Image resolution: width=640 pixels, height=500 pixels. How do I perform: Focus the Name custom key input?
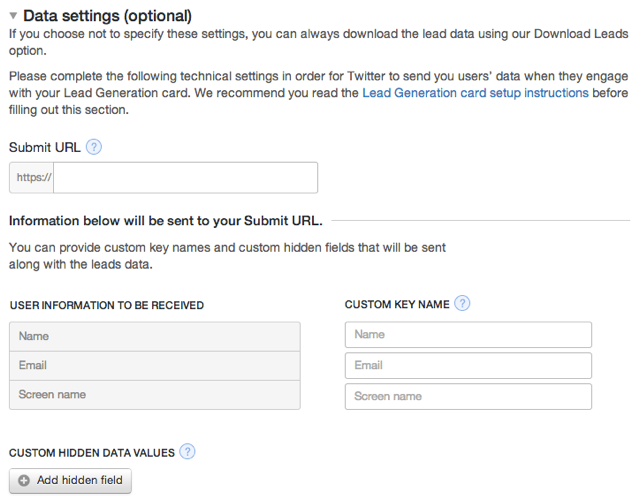468,335
